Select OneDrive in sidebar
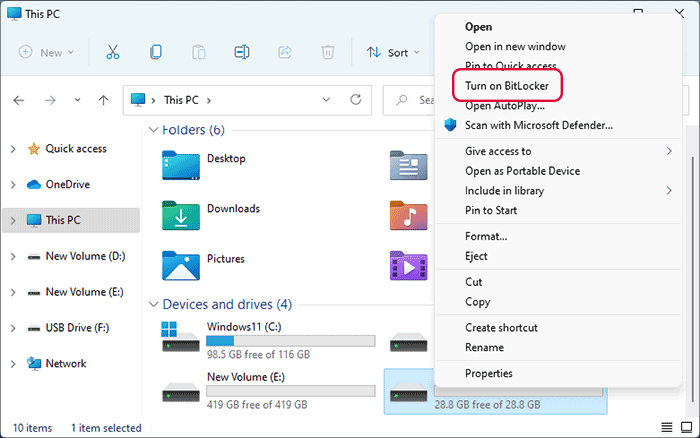The height and width of the screenshot is (438, 700). click(67, 184)
